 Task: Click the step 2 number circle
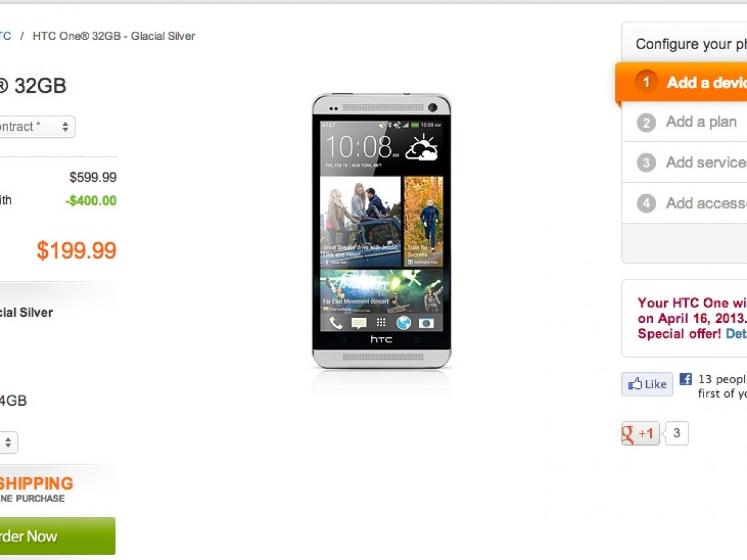pyautogui.click(x=646, y=123)
